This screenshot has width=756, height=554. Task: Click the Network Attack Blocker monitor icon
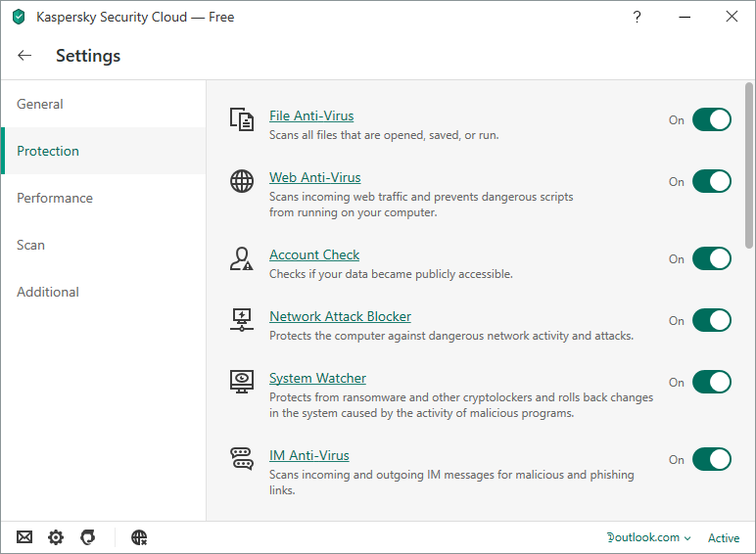[242, 320]
